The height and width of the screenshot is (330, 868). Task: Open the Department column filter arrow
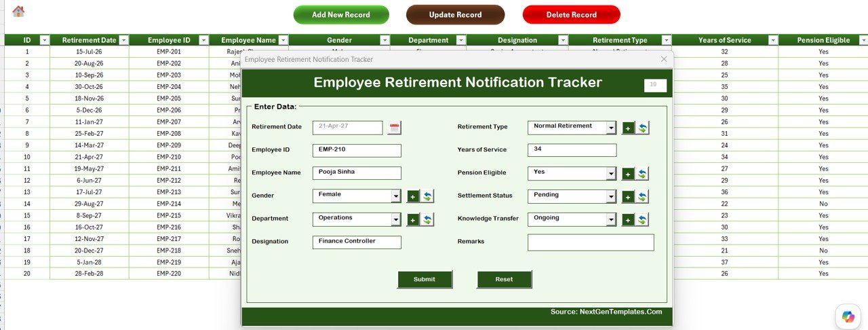pos(461,40)
